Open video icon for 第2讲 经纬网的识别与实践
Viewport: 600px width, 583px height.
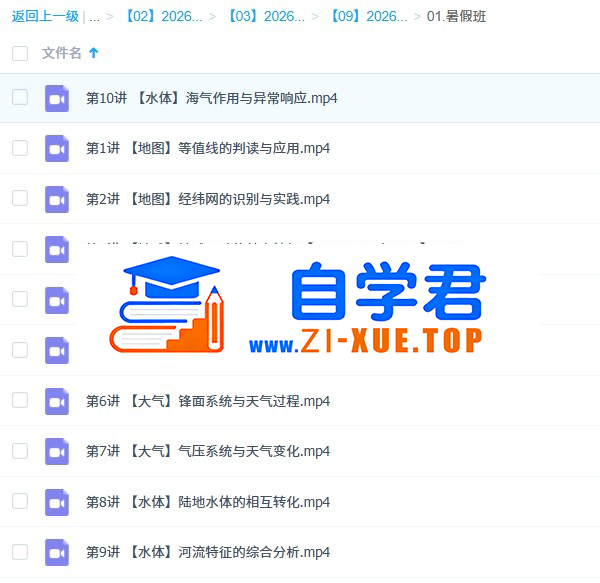[57, 199]
